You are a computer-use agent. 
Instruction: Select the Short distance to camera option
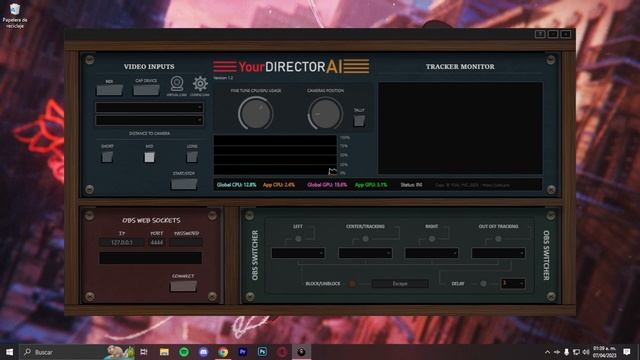107,157
